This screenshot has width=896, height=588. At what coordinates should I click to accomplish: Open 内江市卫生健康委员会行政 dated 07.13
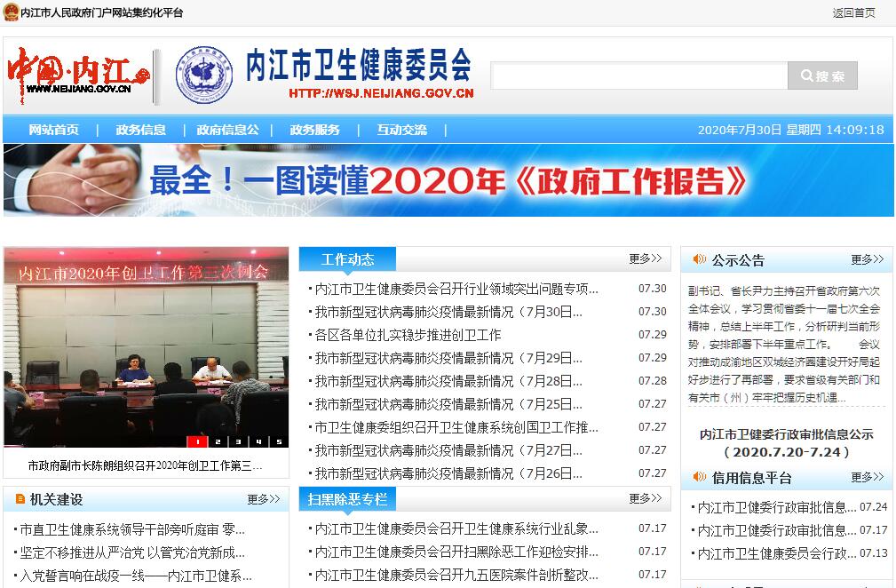(x=777, y=553)
